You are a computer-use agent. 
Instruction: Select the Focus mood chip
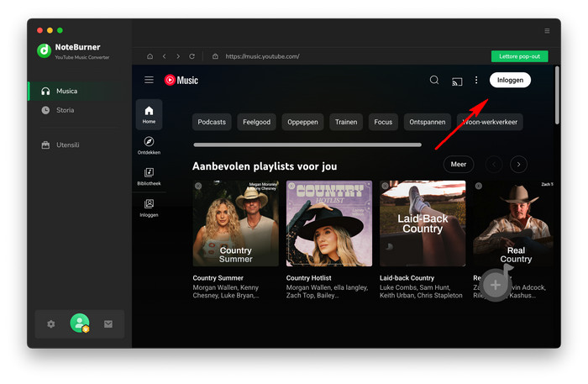383,122
